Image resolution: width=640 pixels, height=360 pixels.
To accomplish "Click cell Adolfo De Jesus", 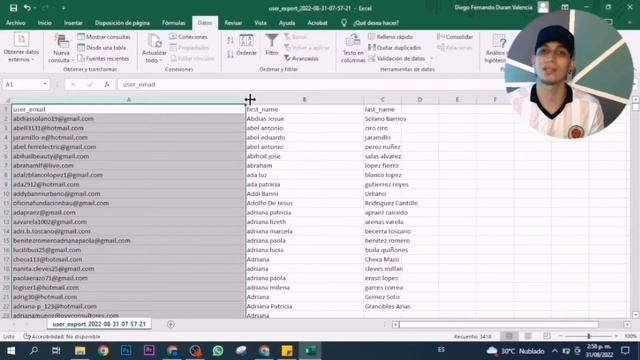I will [x=304, y=203].
